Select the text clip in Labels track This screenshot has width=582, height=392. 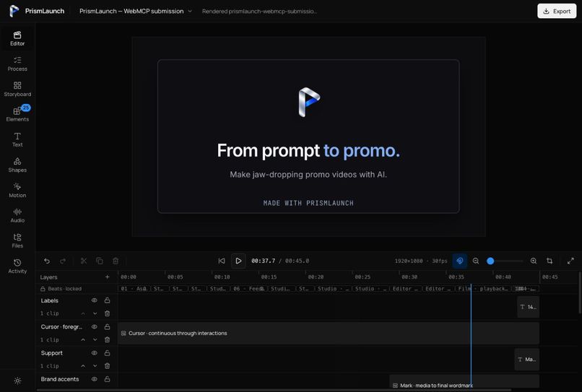pos(528,307)
